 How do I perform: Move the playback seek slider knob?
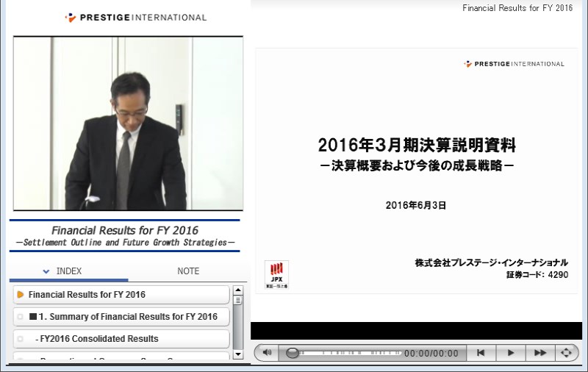[292, 353]
